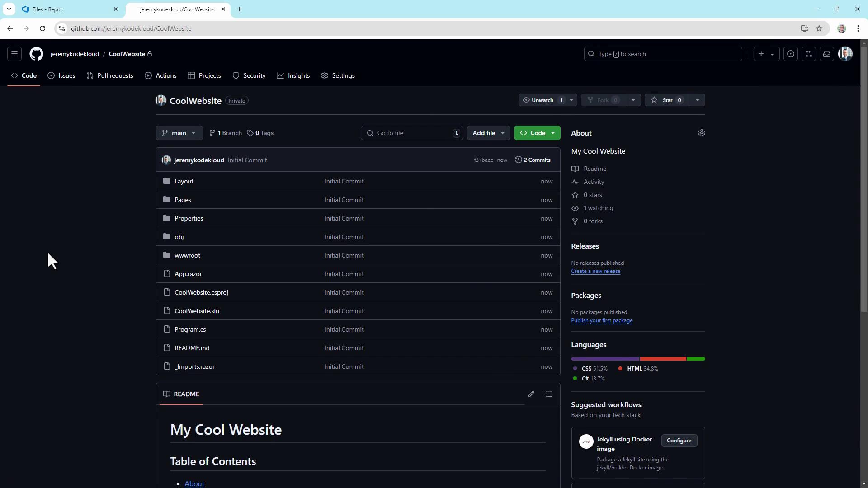Open the browser profile avatar icon
The width and height of the screenshot is (868, 488).
point(842,28)
